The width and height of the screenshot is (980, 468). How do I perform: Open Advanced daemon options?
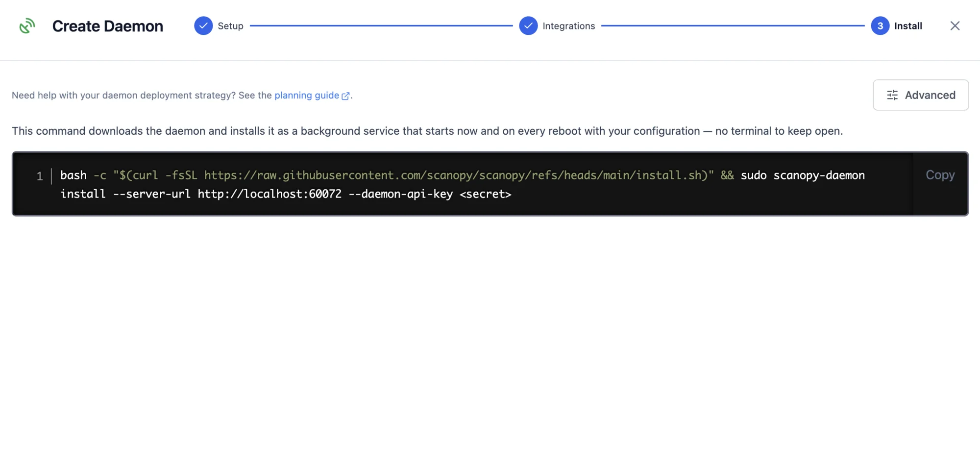click(921, 95)
